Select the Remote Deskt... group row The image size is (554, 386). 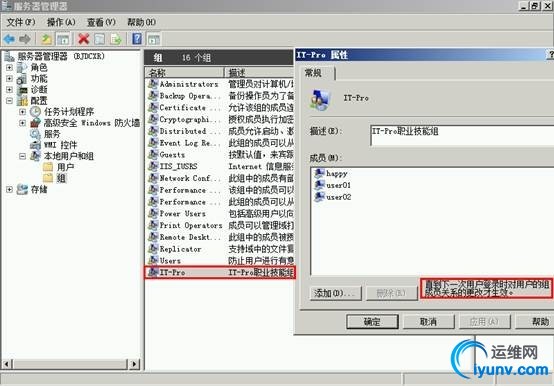[x=220, y=237]
